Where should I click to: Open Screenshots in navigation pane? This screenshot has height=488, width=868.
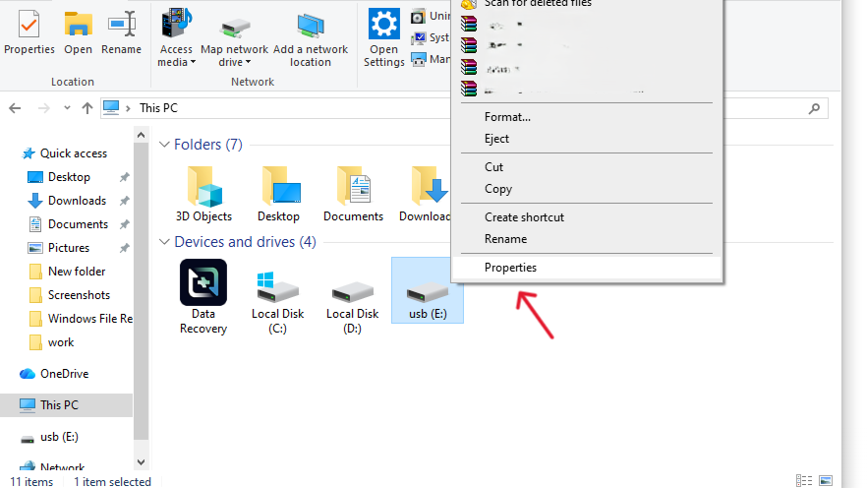(79, 295)
